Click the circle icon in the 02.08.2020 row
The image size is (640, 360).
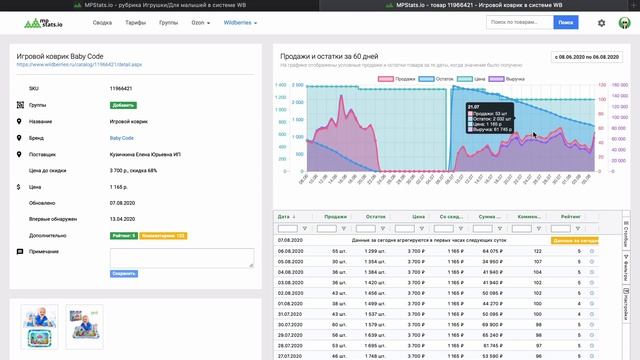click(592, 293)
